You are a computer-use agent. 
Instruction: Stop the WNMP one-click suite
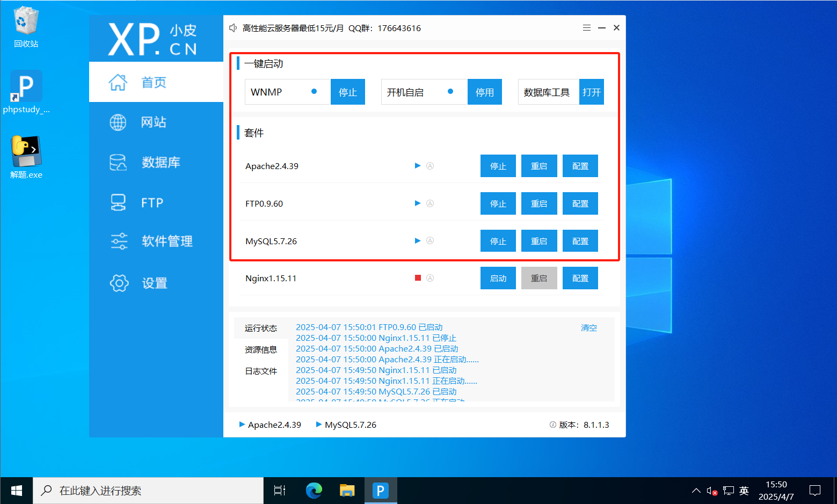348,92
